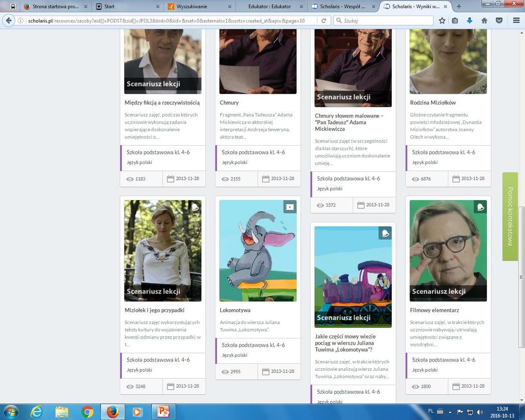Switch to the Scholaris - Wespół tab

pos(342,6)
